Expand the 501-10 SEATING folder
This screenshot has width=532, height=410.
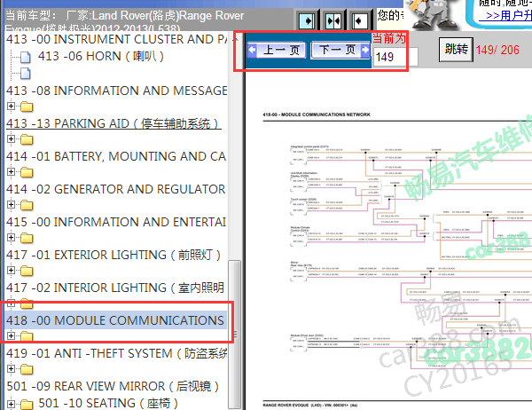point(11,404)
